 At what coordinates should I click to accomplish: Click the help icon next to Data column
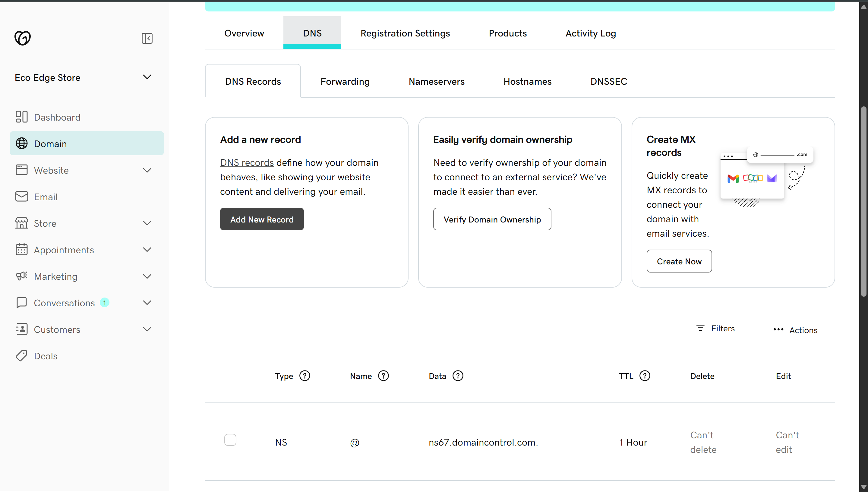click(x=458, y=376)
